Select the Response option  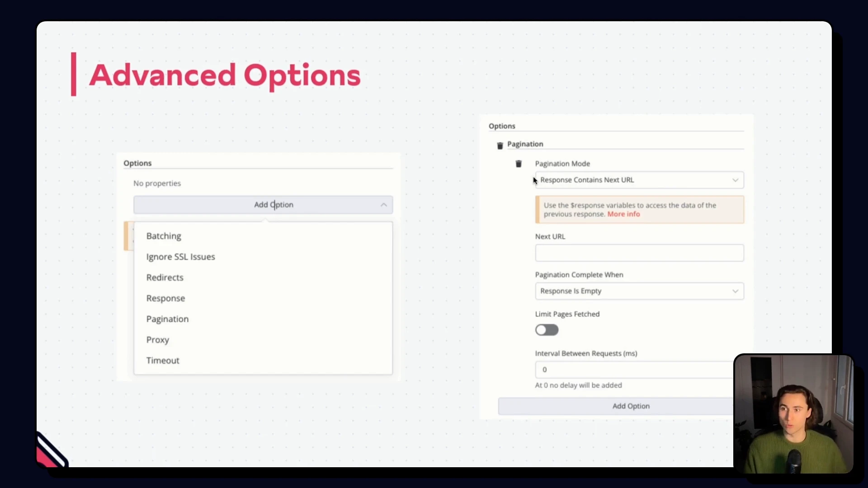pyautogui.click(x=165, y=298)
